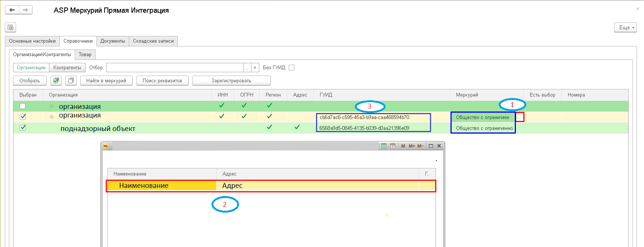This screenshot has height=247, width=644.
Task: Open the form settings gear icon
Action: tap(10, 27)
